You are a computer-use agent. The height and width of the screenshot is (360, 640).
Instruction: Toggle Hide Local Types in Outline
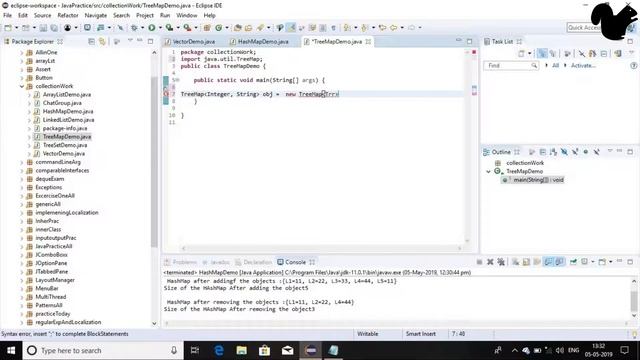click(596, 152)
